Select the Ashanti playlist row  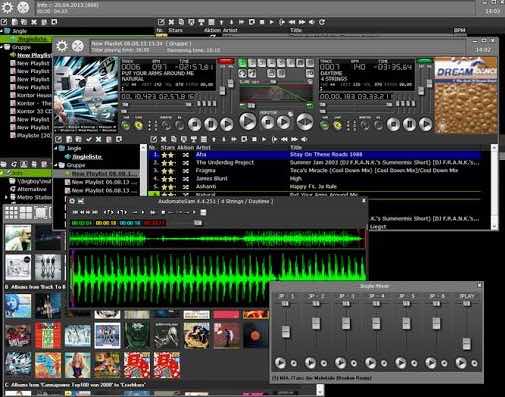[x=315, y=187]
